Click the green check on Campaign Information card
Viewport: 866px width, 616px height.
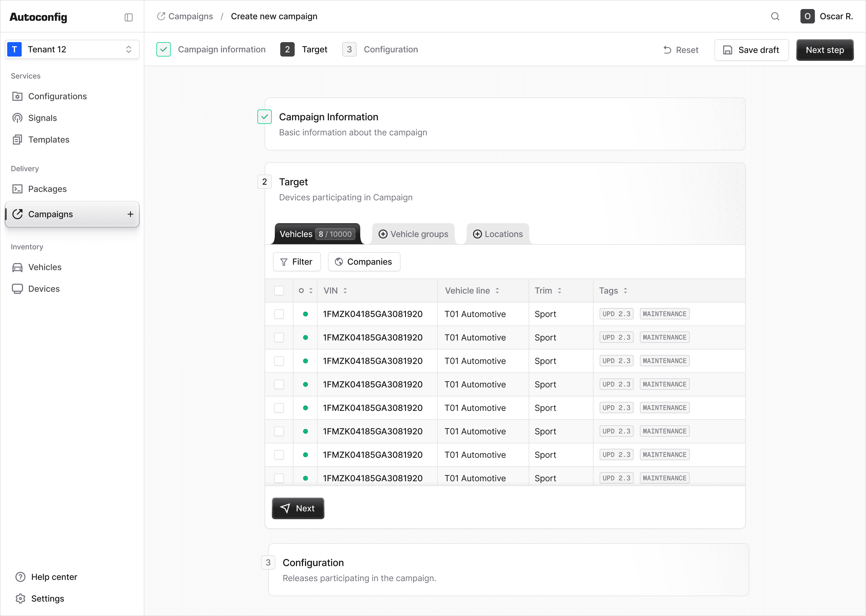[x=264, y=117]
